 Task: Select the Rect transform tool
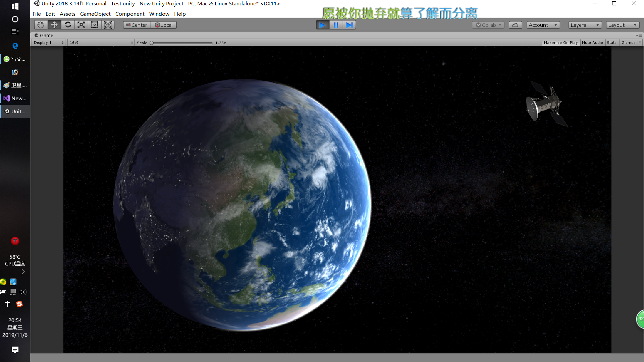94,24
